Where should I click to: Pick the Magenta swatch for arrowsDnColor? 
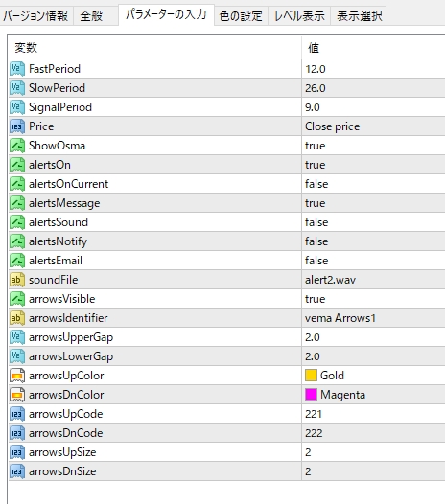click(311, 395)
